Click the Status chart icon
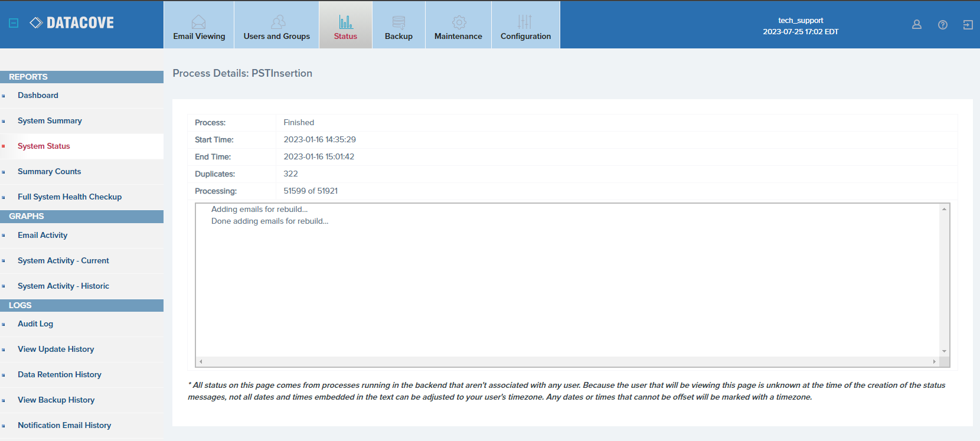Viewport: 980px width, 441px height. [x=345, y=22]
